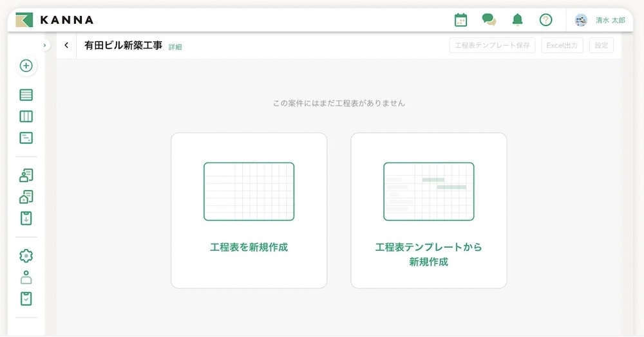
Task: Open the list view icon in sidebar
Action: (26, 95)
